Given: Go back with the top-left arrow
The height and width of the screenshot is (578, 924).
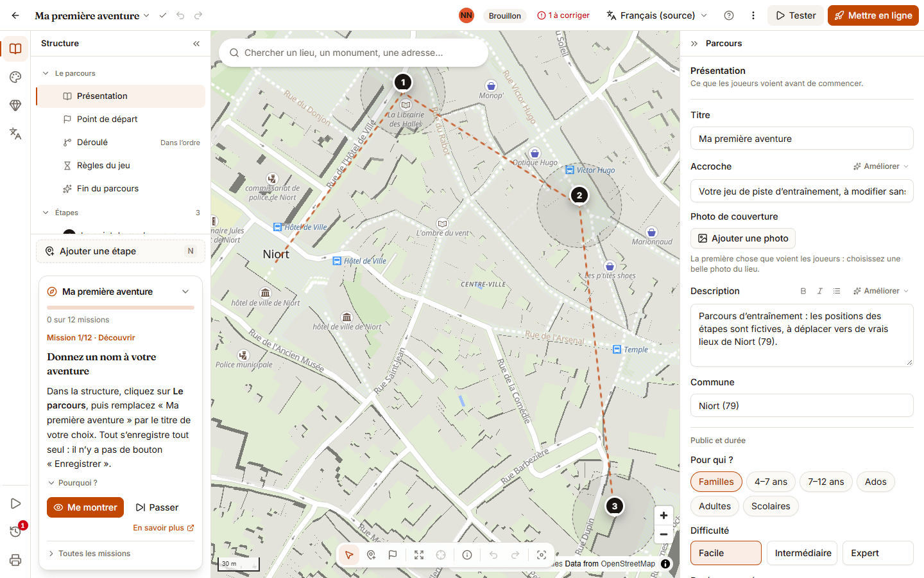Looking at the screenshot, I should tap(15, 15).
